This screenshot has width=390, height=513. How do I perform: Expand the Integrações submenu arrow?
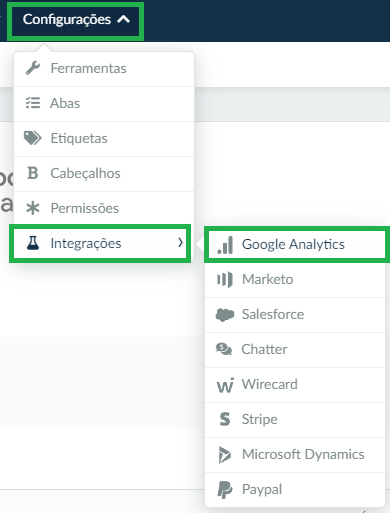tap(180, 243)
